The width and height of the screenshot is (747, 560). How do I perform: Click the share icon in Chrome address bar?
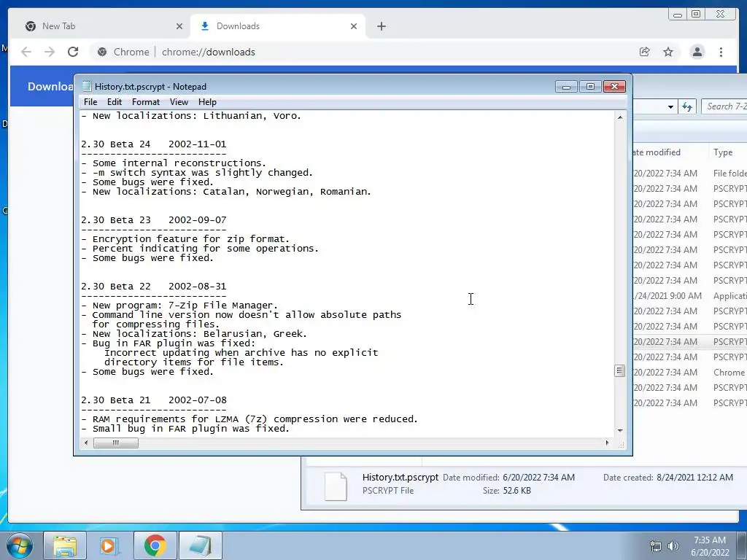coord(645,52)
